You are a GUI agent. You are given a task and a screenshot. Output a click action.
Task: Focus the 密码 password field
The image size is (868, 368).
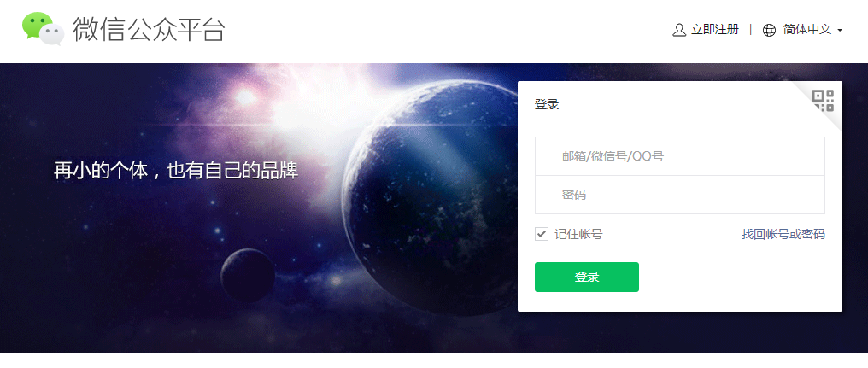[x=680, y=195]
